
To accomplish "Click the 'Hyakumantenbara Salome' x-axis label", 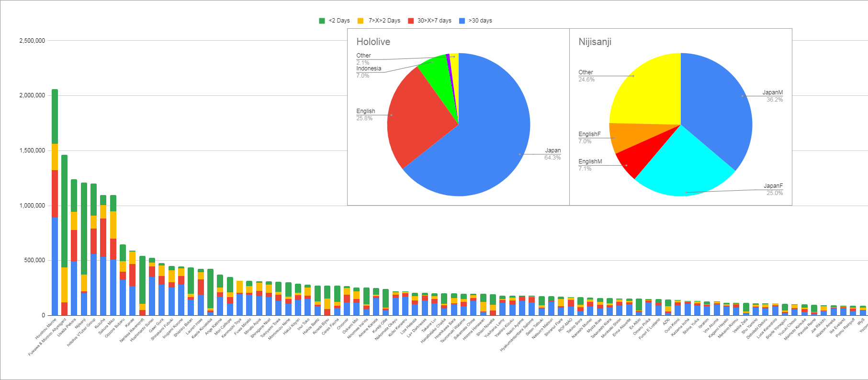I will pyautogui.click(x=517, y=334).
